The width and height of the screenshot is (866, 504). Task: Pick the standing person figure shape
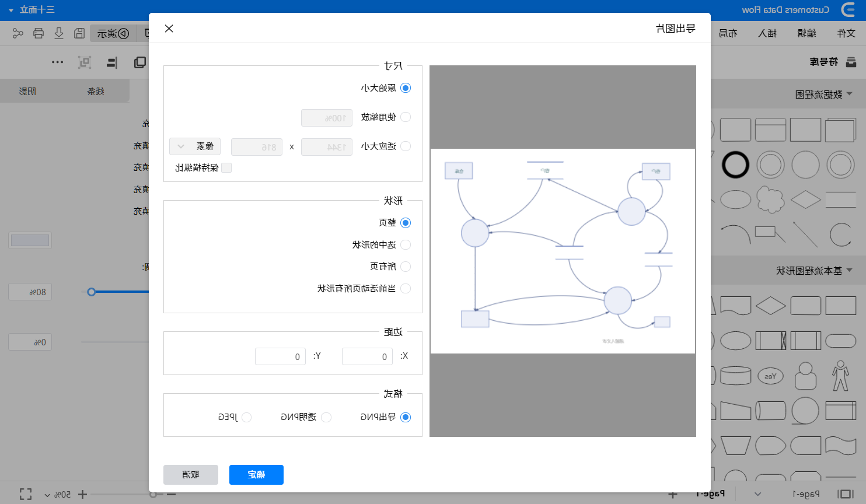coord(840,376)
